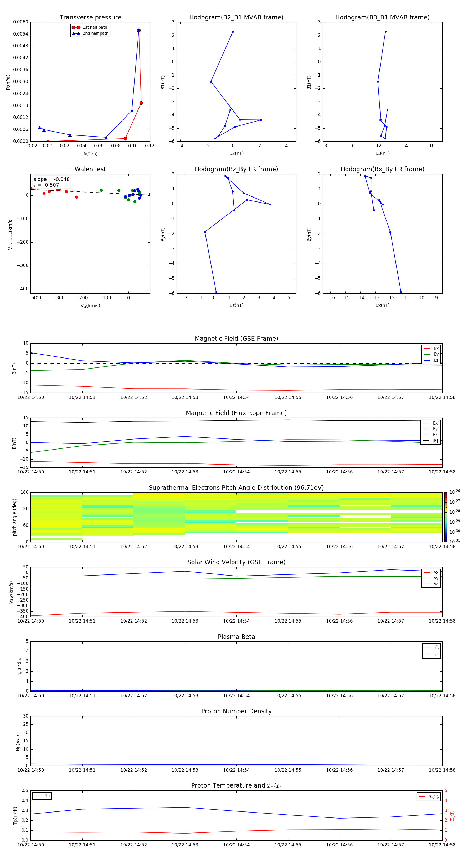The image size is (473, 868).
Task: Click the 'Hodogram(Bx_By FR frame)' title
Action: [382, 169]
